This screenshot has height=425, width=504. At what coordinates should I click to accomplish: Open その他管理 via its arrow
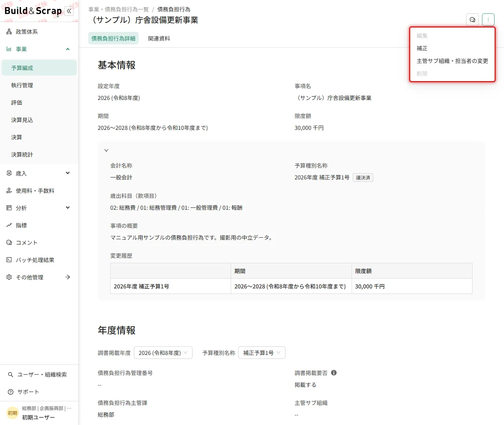pyautogui.click(x=68, y=277)
